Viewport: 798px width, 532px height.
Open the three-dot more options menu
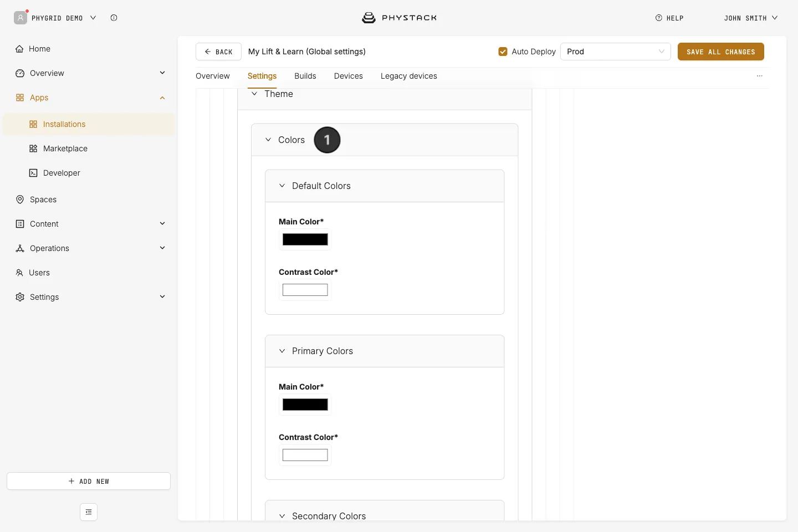(x=760, y=76)
